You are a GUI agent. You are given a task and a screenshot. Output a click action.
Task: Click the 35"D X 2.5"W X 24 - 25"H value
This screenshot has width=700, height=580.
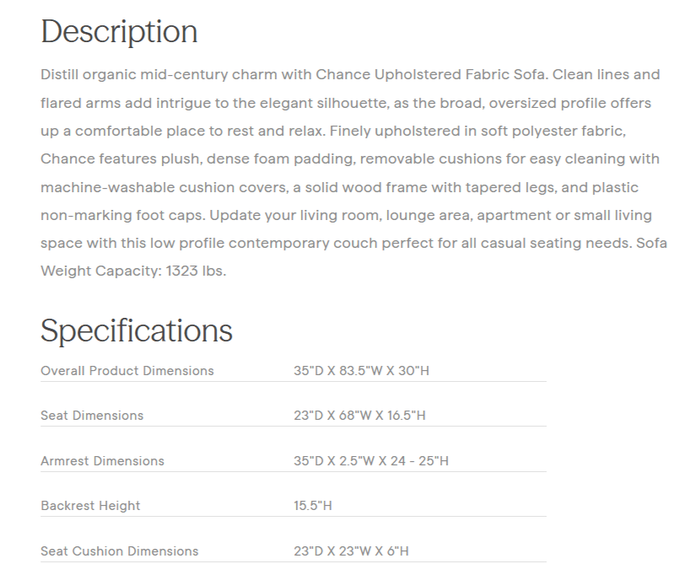pyautogui.click(x=371, y=461)
